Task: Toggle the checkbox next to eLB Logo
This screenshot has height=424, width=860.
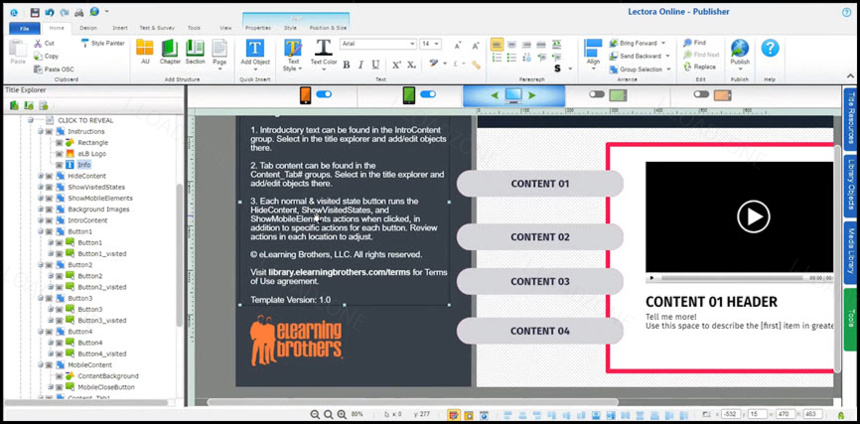Action: (x=59, y=154)
